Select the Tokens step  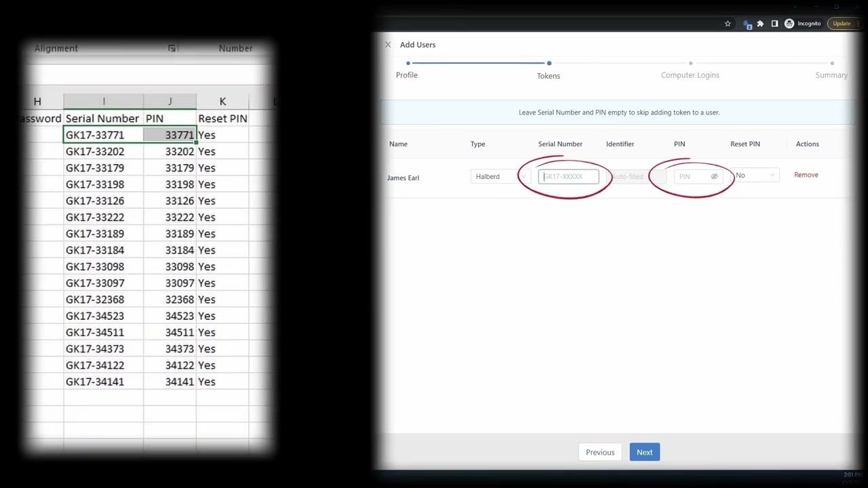(549, 76)
